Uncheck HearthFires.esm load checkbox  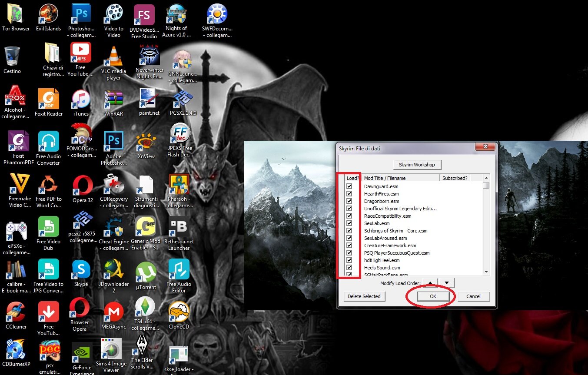click(349, 194)
